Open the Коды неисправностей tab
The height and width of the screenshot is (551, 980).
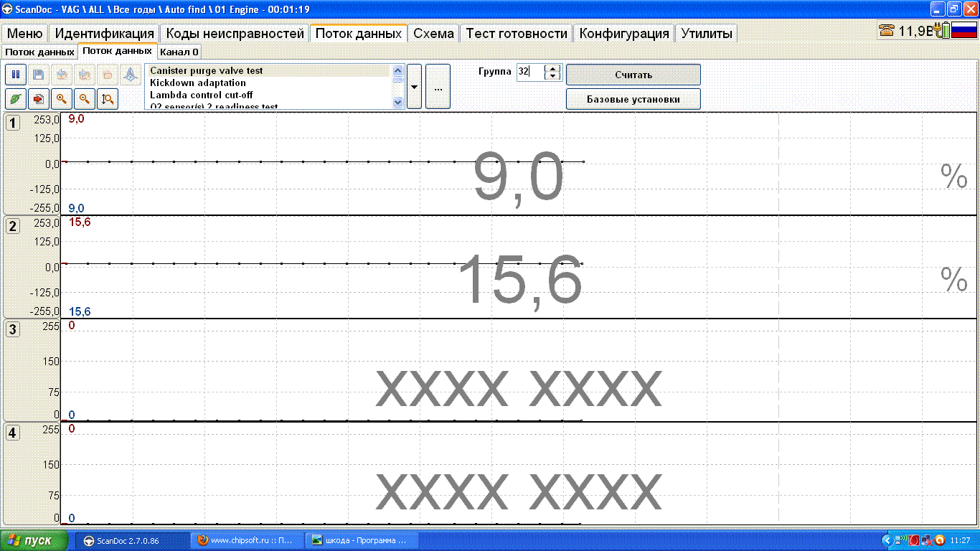(x=235, y=34)
